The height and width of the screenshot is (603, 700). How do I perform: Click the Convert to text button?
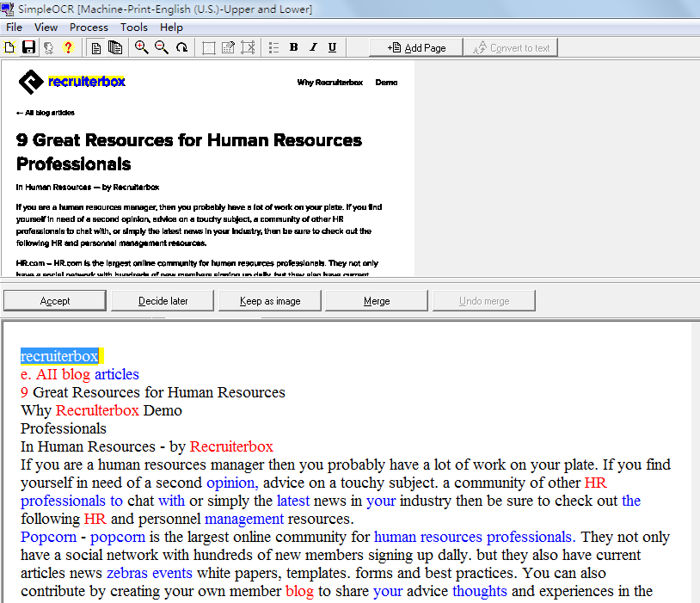pyautogui.click(x=511, y=47)
